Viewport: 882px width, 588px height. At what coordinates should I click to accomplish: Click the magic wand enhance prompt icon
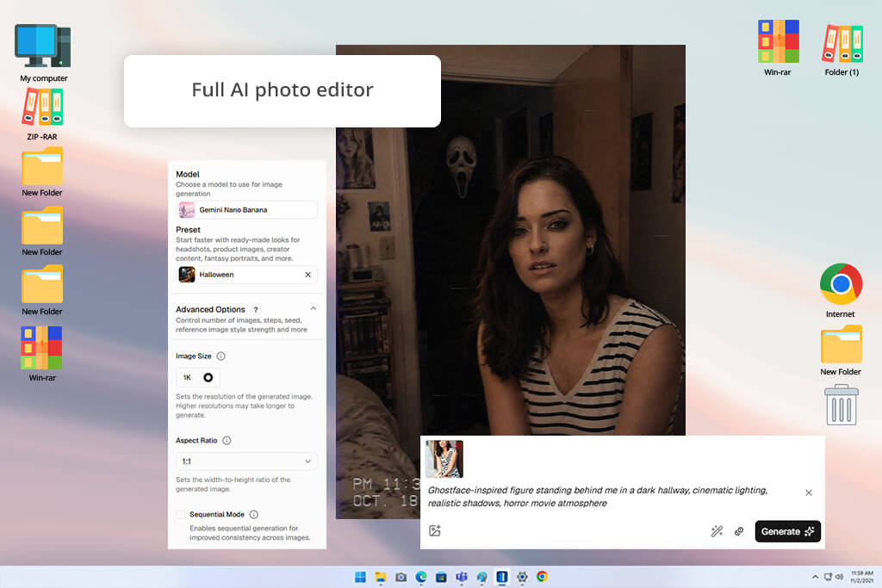tap(717, 531)
